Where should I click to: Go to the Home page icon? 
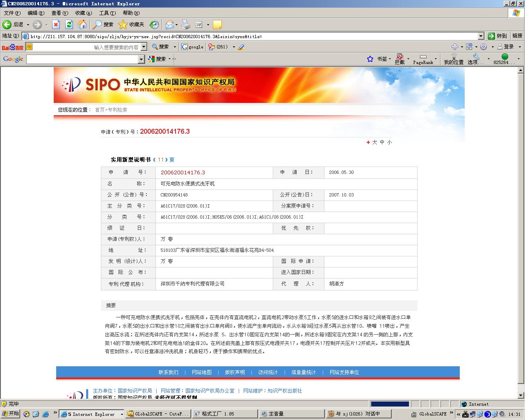pos(82,25)
